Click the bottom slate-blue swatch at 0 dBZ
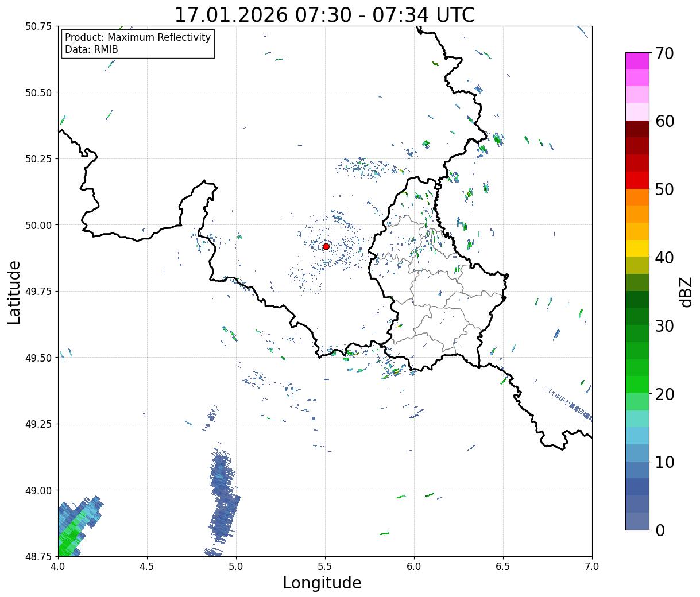The image size is (700, 597). 637,521
